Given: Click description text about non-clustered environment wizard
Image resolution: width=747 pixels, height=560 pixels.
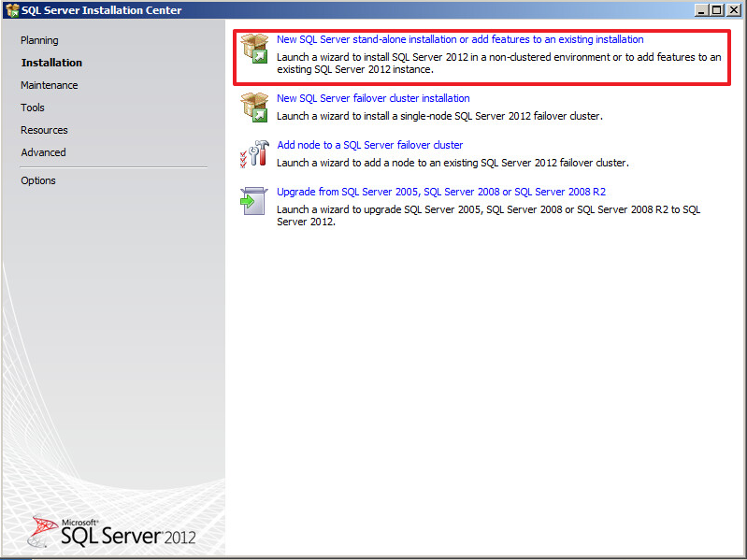Looking at the screenshot, I should [499, 64].
